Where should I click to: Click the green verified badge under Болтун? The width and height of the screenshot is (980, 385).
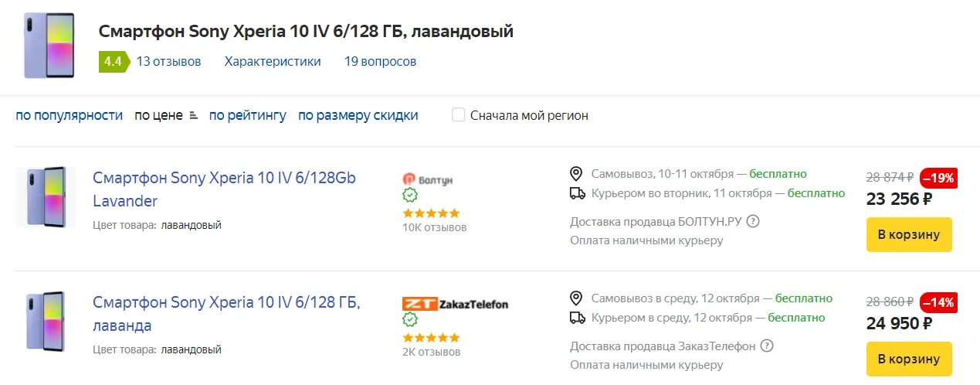(410, 196)
